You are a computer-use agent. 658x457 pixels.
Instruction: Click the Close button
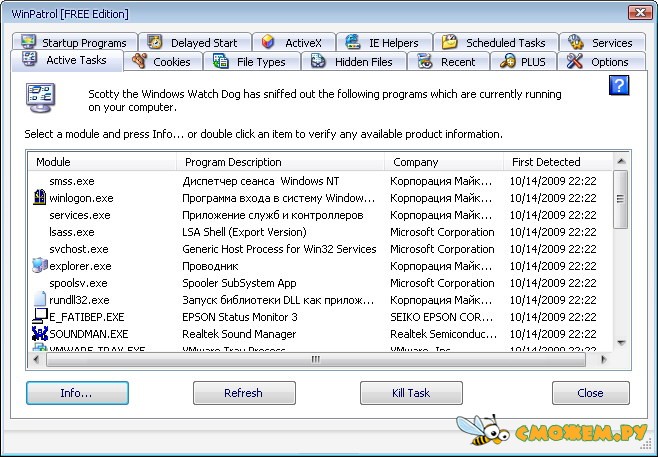pos(591,393)
